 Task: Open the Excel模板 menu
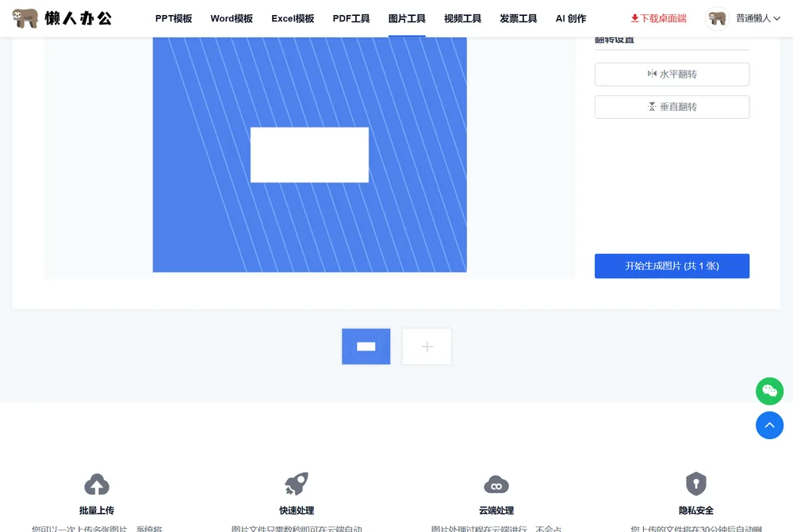pyautogui.click(x=293, y=19)
